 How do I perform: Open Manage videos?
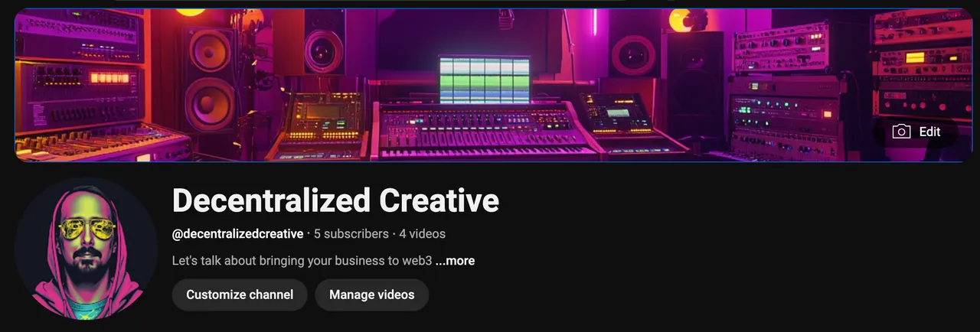tap(371, 295)
